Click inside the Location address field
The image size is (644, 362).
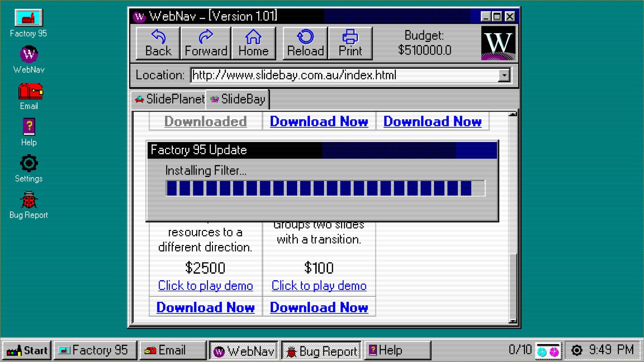tap(335, 75)
